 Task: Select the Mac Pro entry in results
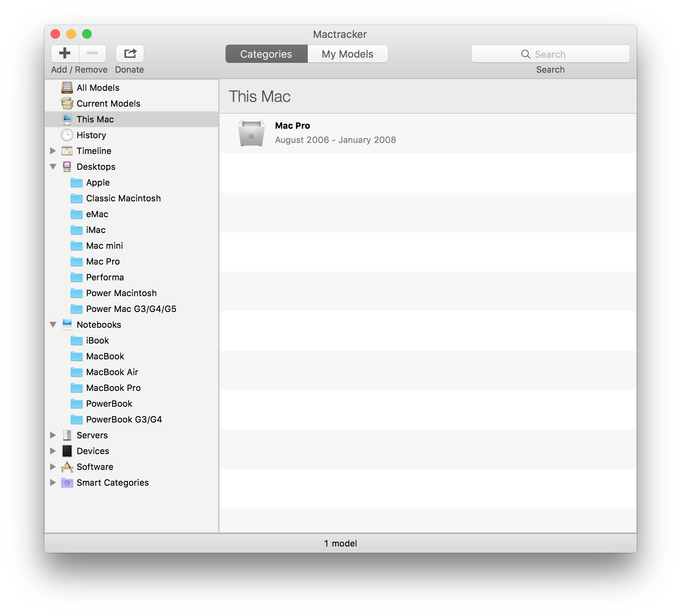point(292,125)
